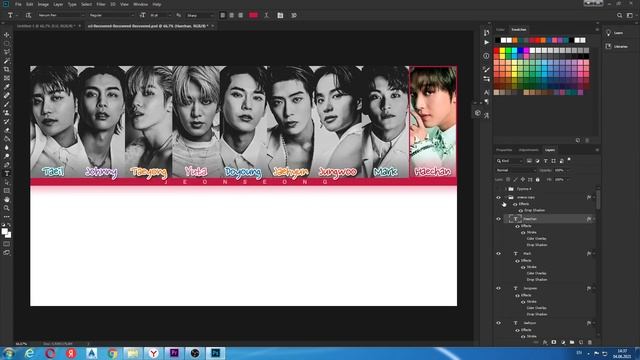640x360 pixels.
Task: Hide the Jaehyun text layer
Action: point(498,323)
